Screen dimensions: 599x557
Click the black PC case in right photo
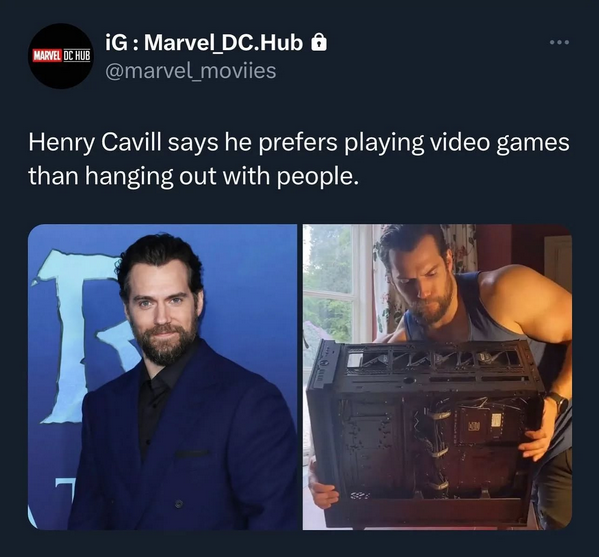pos(424,432)
